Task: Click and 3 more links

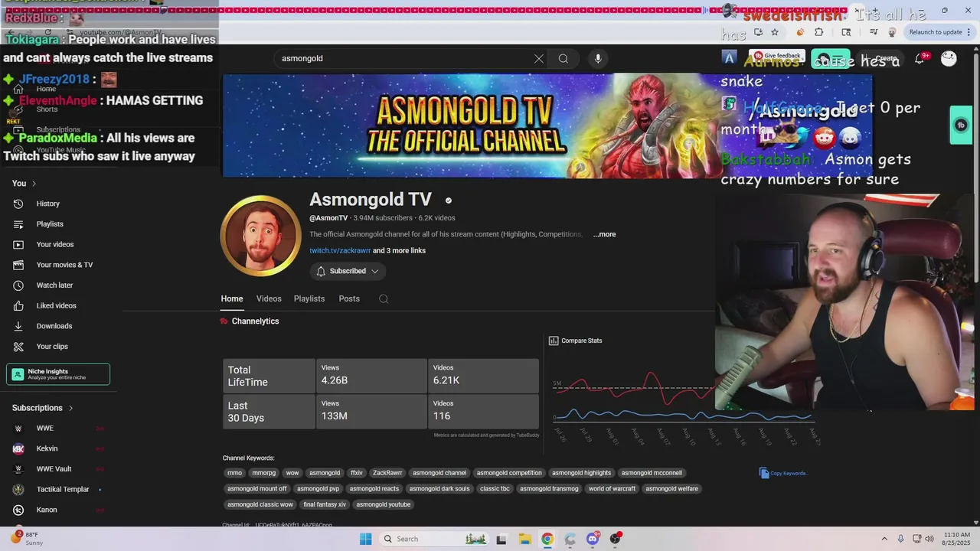Action: point(399,251)
